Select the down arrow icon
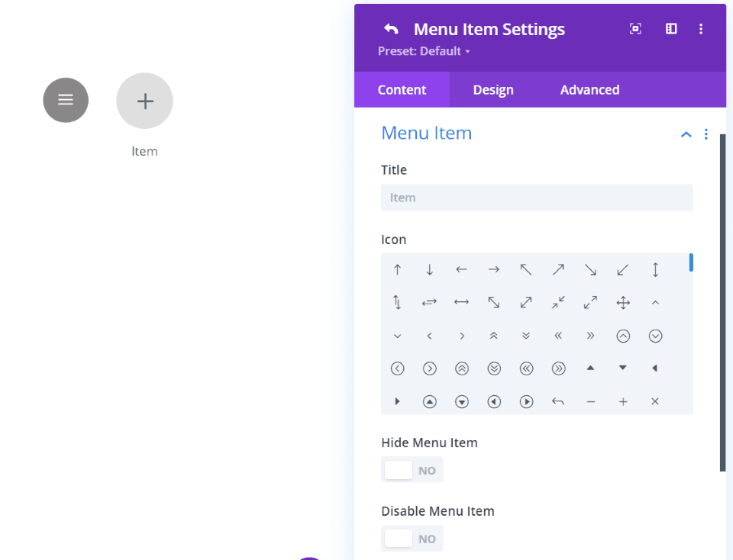733x560 pixels. [430, 269]
